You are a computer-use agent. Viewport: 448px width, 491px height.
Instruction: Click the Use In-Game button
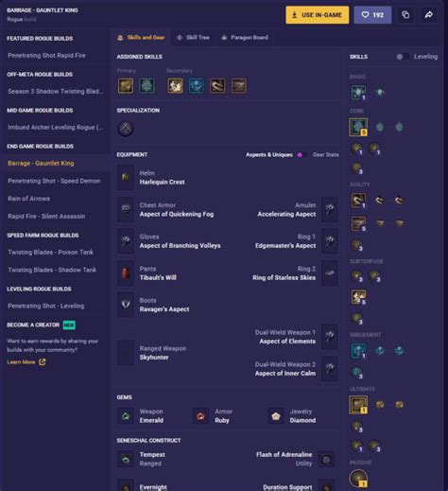pyautogui.click(x=318, y=15)
